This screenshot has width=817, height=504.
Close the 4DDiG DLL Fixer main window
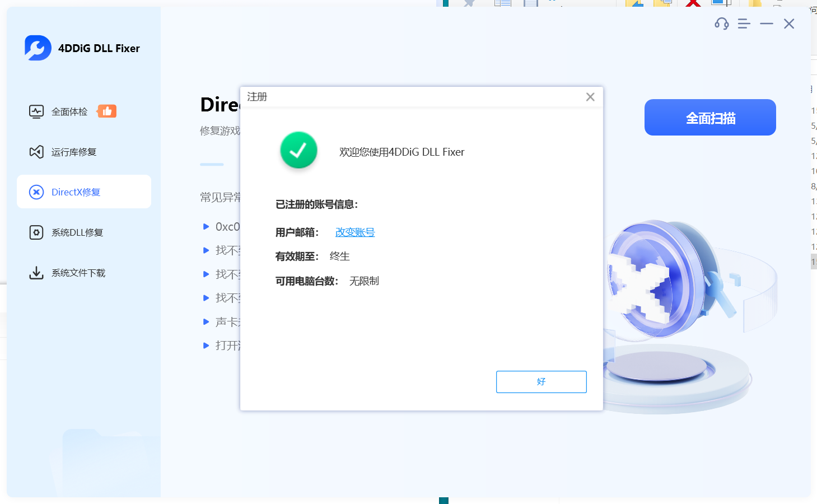pyautogui.click(x=789, y=24)
